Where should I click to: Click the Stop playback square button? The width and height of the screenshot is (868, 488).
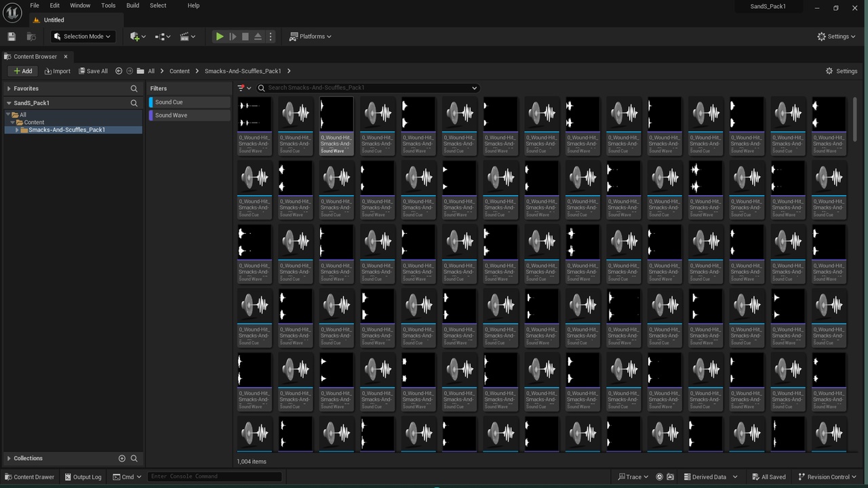click(245, 37)
